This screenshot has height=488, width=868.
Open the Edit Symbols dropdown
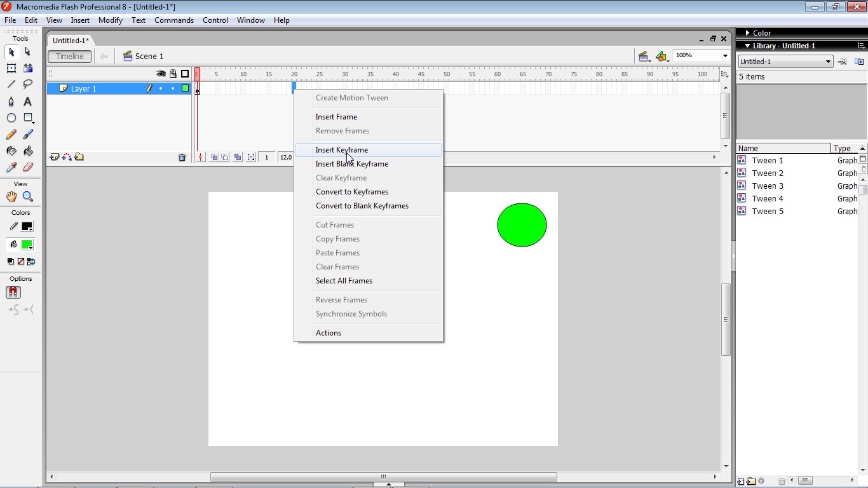point(663,57)
